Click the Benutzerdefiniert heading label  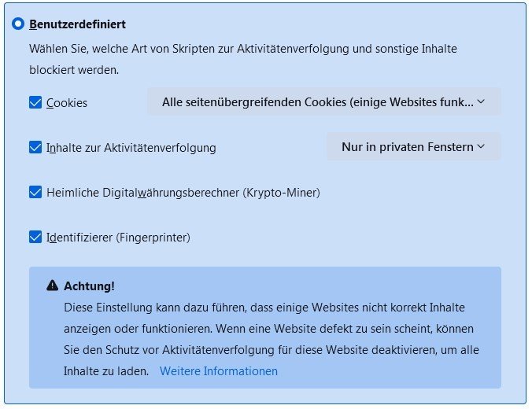pyautogui.click(x=77, y=24)
